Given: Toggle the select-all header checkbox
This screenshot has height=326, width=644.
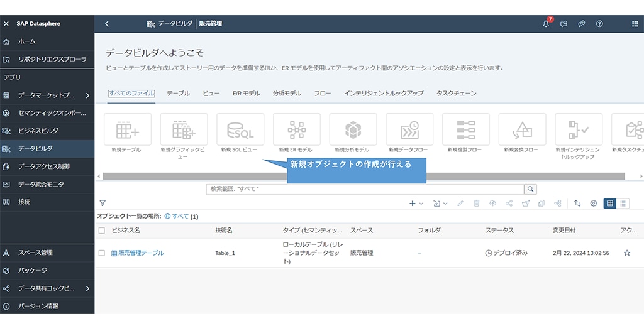Looking at the screenshot, I should pyautogui.click(x=102, y=231).
